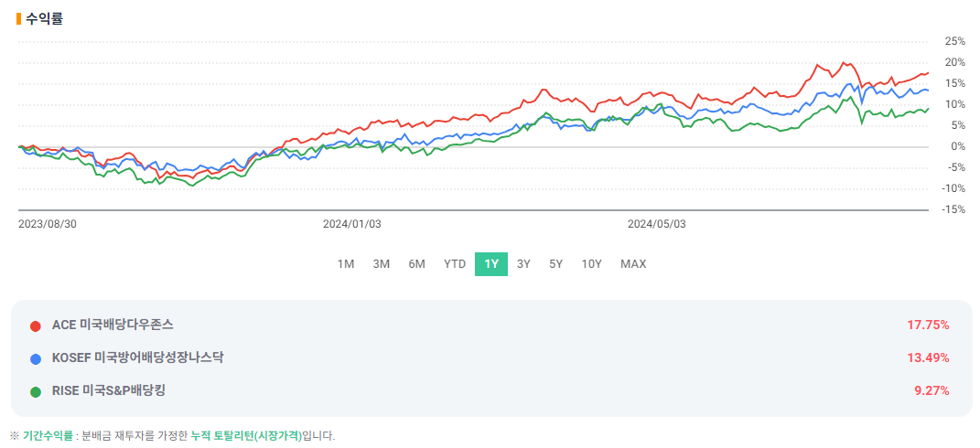Click the RISE 미국S&P배당킹 legend label
Image resolution: width=980 pixels, height=448 pixels.
[x=109, y=390]
